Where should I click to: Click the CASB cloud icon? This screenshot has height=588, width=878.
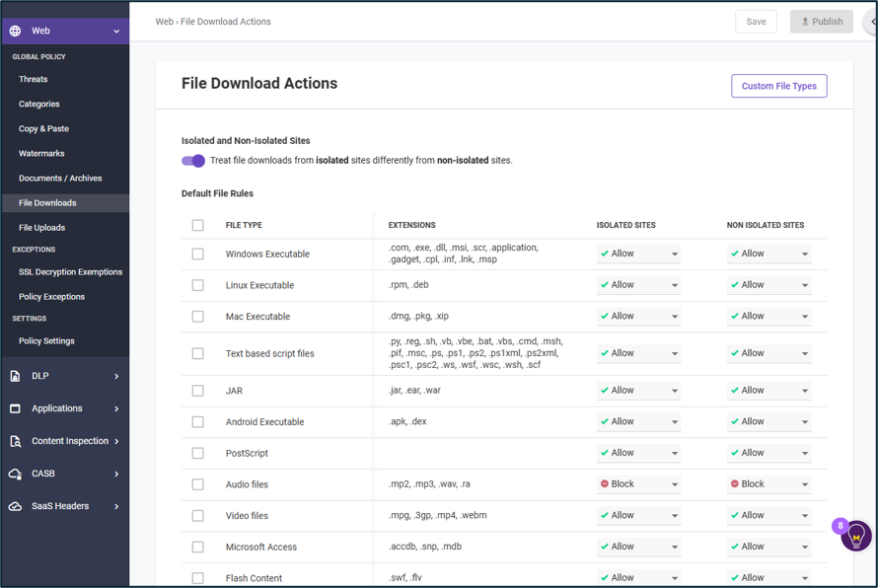pyautogui.click(x=15, y=474)
